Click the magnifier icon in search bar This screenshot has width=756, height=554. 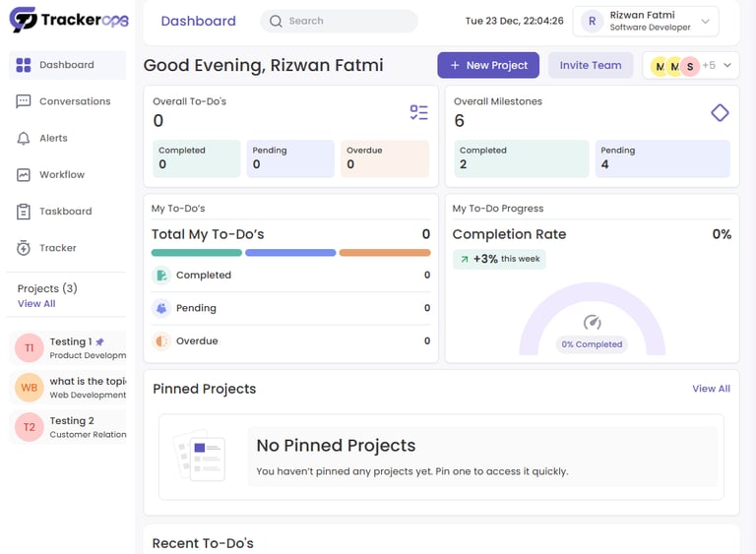tap(276, 21)
